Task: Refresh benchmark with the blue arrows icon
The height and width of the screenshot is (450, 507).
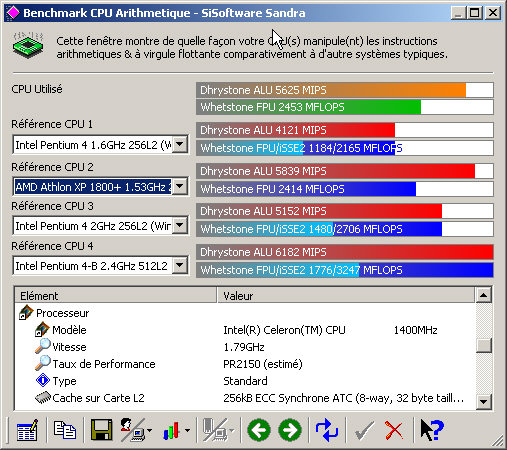Action: (x=327, y=430)
